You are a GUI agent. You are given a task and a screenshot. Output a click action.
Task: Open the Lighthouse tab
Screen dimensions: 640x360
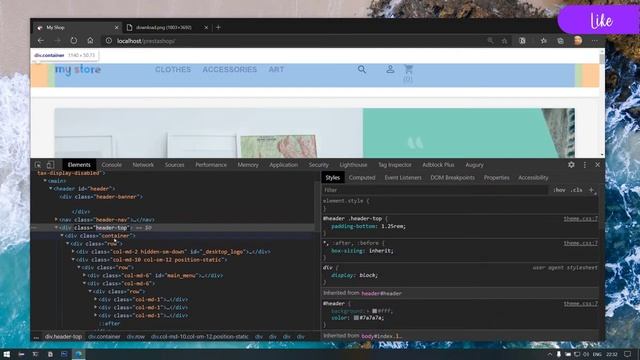click(x=353, y=165)
